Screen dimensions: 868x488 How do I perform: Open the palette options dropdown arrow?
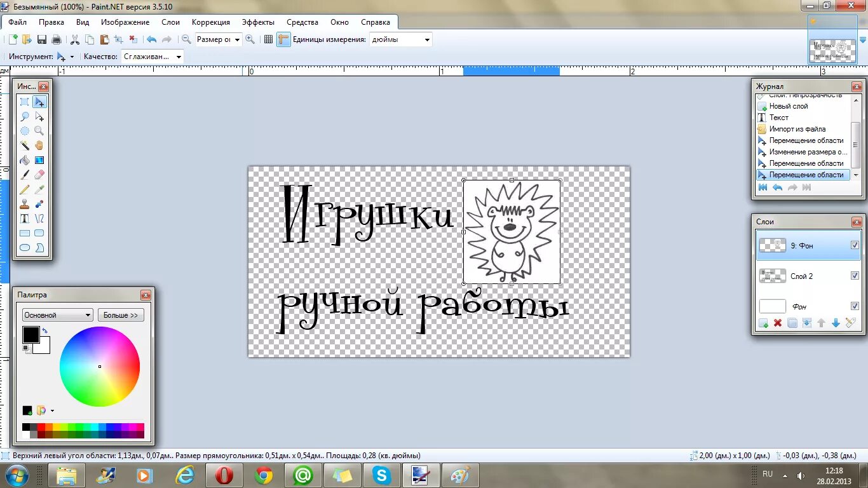[52, 411]
